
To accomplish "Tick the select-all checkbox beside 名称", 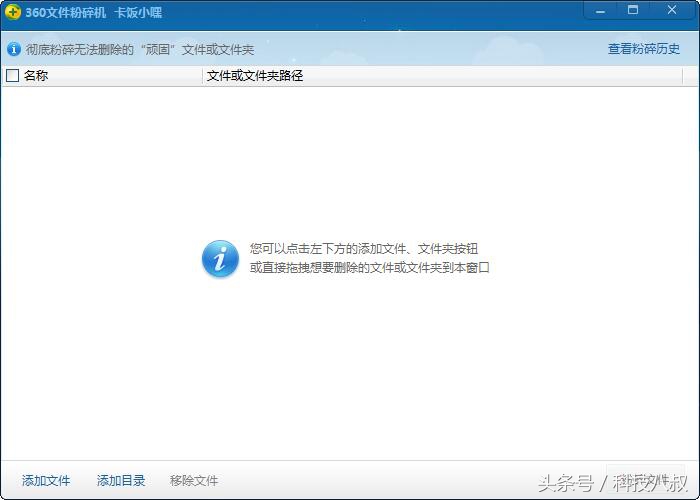I will point(12,75).
